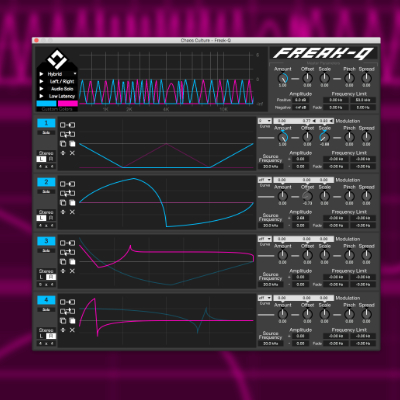Click the swap-squares arrow icon in band 1
The height and width of the screenshot is (400, 400).
(67, 134)
